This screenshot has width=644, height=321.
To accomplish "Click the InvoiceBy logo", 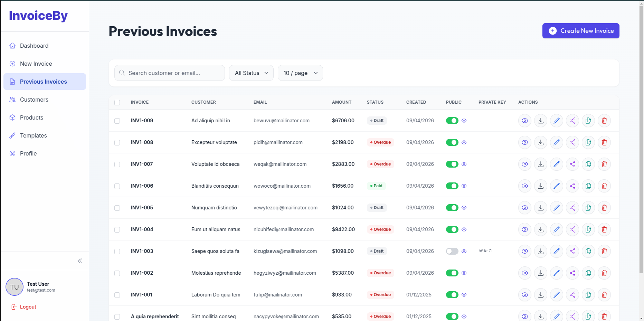I will [38, 16].
